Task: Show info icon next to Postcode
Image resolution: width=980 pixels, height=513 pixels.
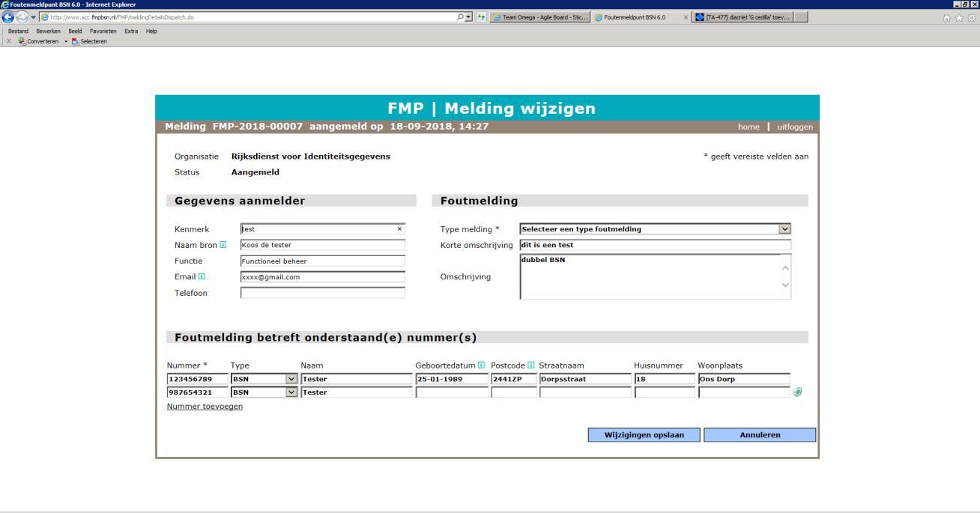Action: 530,365
